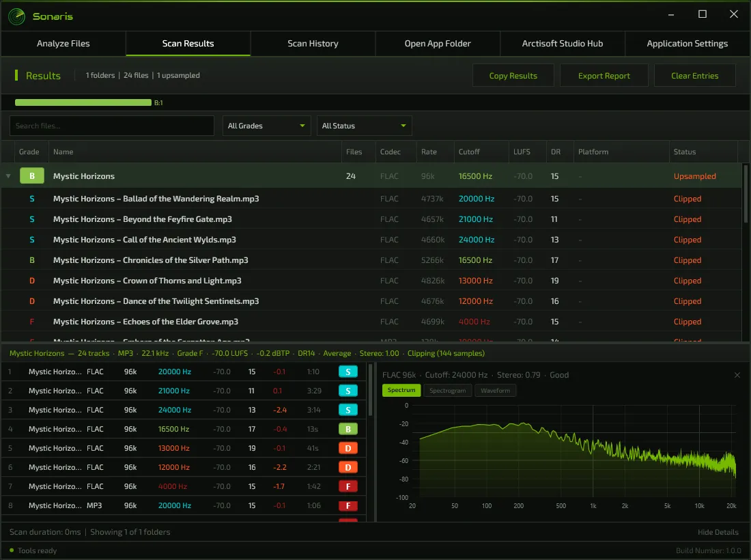Select Echoes of the Elder Grove.mp3 row
The height and width of the screenshot is (560, 751).
click(x=371, y=322)
